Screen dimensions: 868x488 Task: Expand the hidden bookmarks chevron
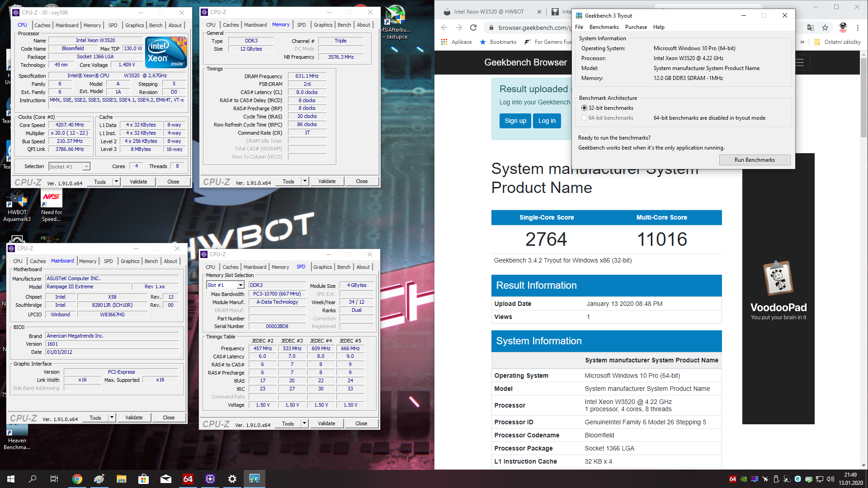(802, 42)
